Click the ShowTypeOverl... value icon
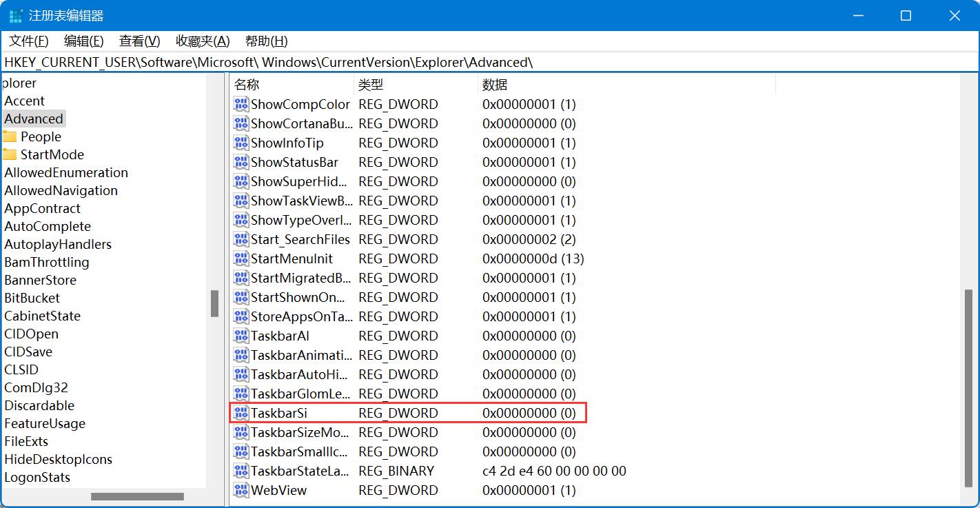Viewport: 980px width, 508px height. [241, 220]
